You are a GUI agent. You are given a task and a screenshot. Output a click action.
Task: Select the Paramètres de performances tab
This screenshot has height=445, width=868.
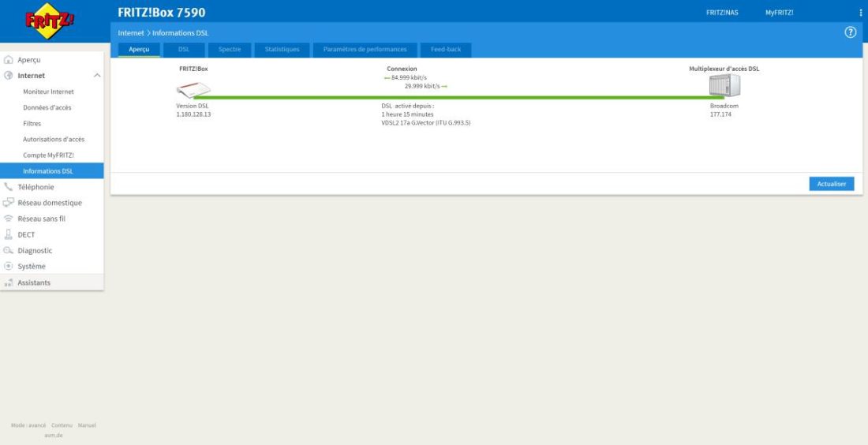[365, 50]
